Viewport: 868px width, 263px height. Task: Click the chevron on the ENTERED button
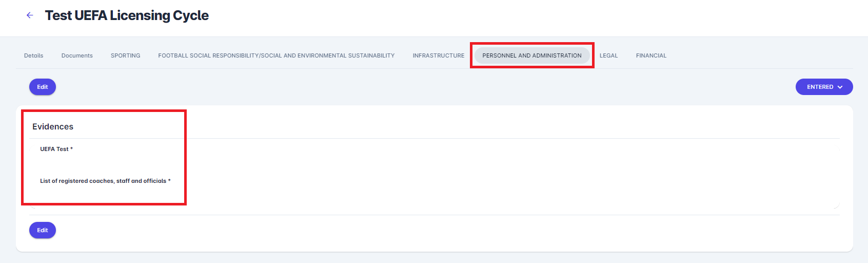pyautogui.click(x=840, y=87)
